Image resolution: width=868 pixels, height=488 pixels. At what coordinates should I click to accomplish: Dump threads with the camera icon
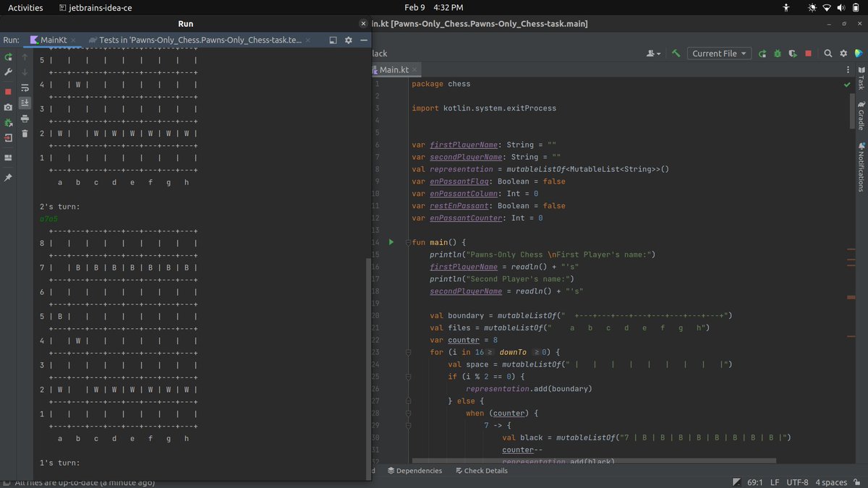8,107
